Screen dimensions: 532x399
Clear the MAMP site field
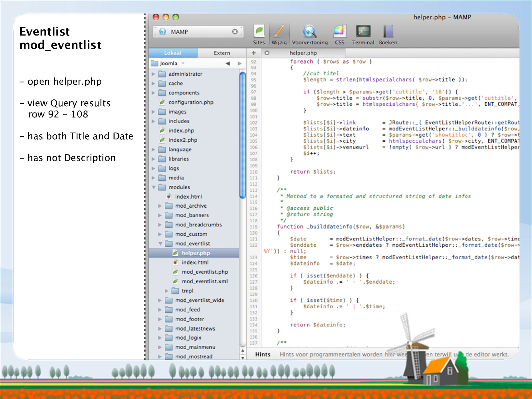[x=235, y=32]
